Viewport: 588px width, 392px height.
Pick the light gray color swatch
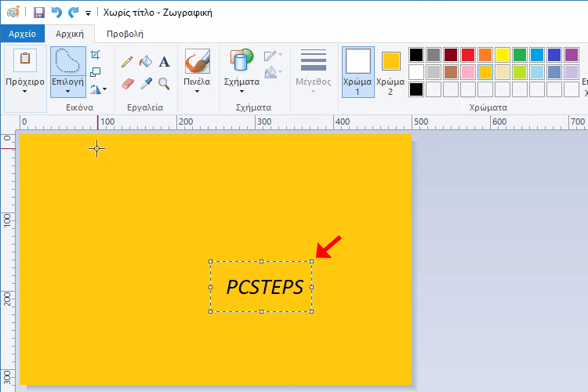pyautogui.click(x=434, y=72)
